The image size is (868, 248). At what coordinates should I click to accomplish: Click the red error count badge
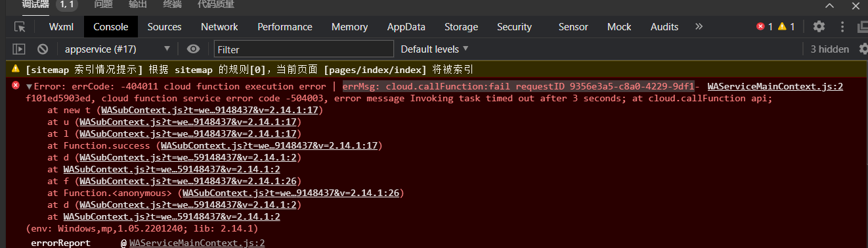pyautogui.click(x=765, y=26)
